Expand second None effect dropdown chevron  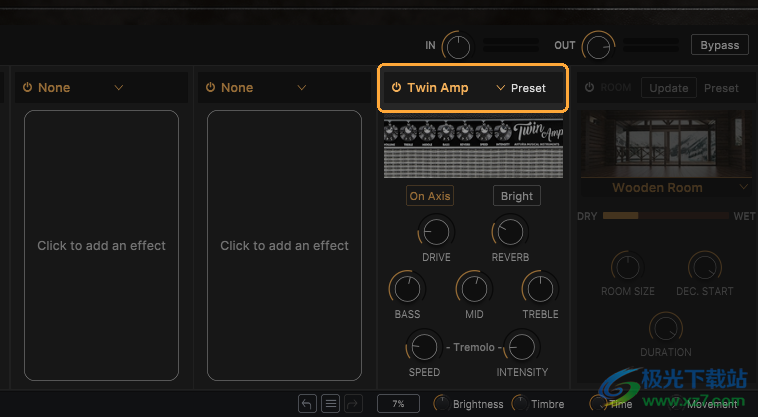302,87
